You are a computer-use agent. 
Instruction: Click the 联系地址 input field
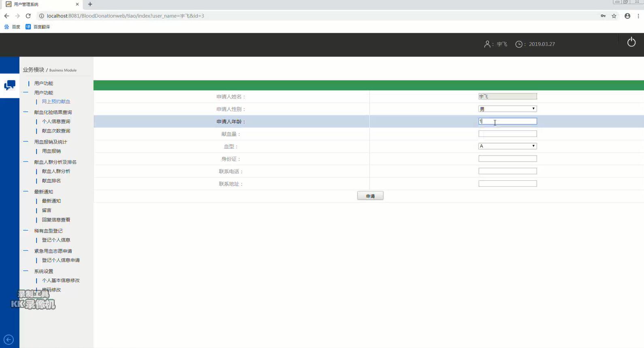[x=508, y=184]
